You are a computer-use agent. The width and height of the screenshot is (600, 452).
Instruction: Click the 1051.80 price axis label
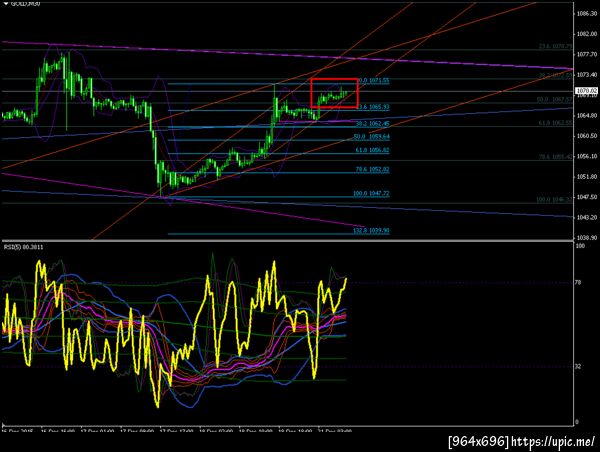[x=587, y=176]
